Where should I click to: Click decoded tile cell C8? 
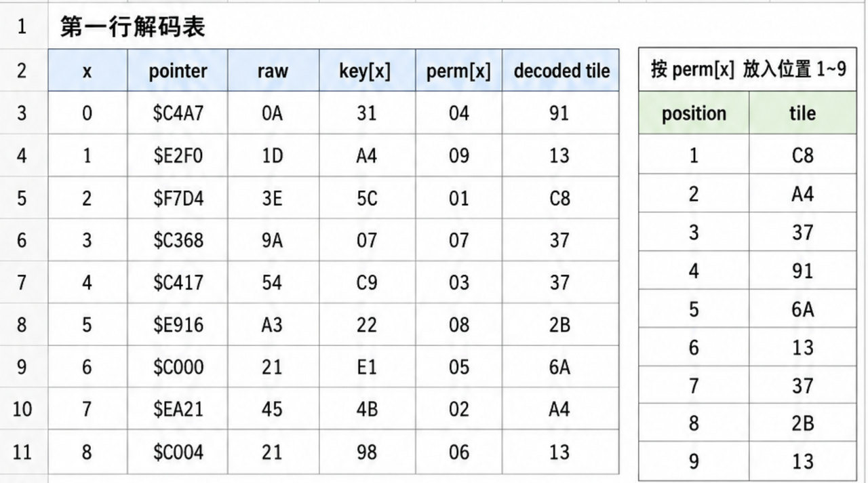(x=561, y=198)
